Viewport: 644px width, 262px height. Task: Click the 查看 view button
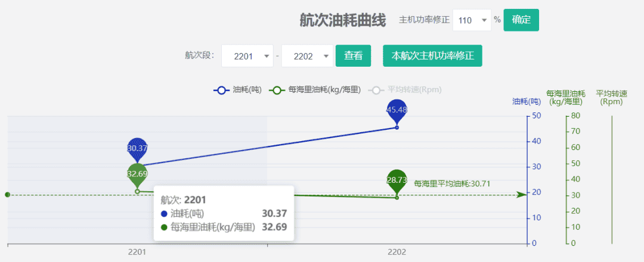tap(353, 56)
